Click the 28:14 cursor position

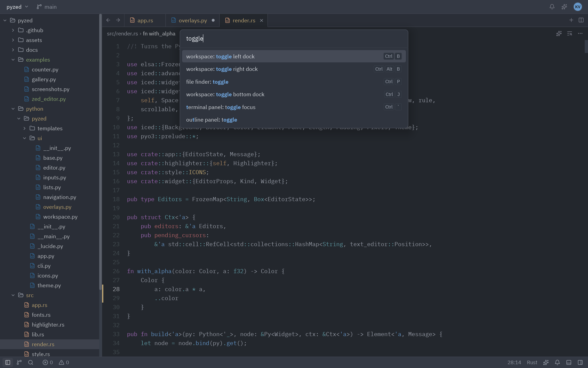click(514, 362)
